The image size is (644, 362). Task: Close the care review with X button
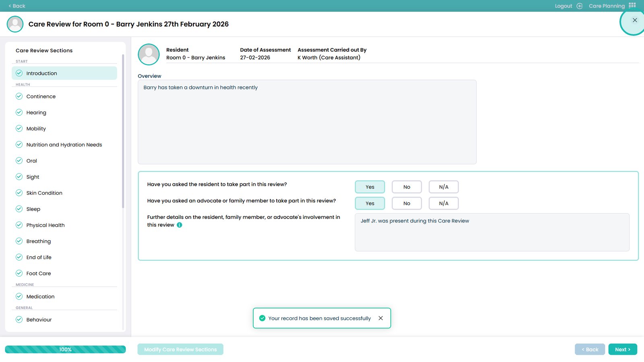point(634,20)
